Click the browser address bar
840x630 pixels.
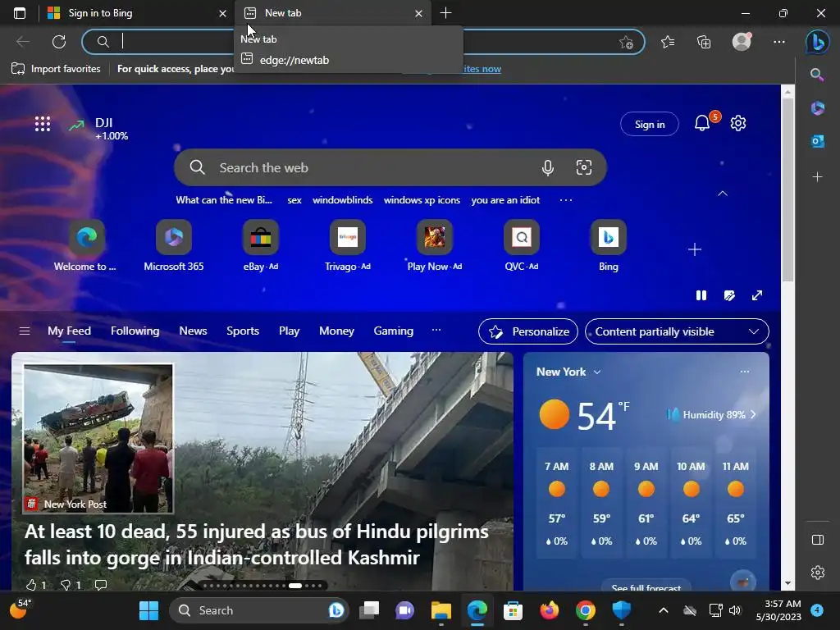click(363, 42)
